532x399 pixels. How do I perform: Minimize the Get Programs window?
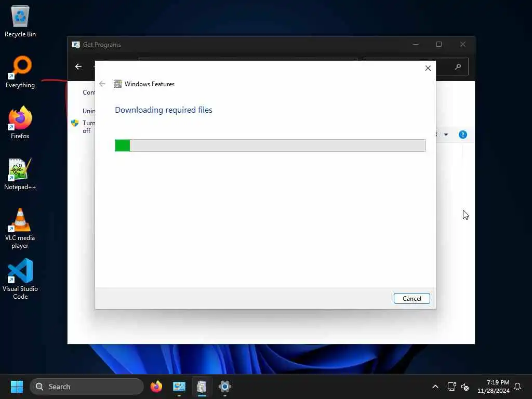pos(415,45)
